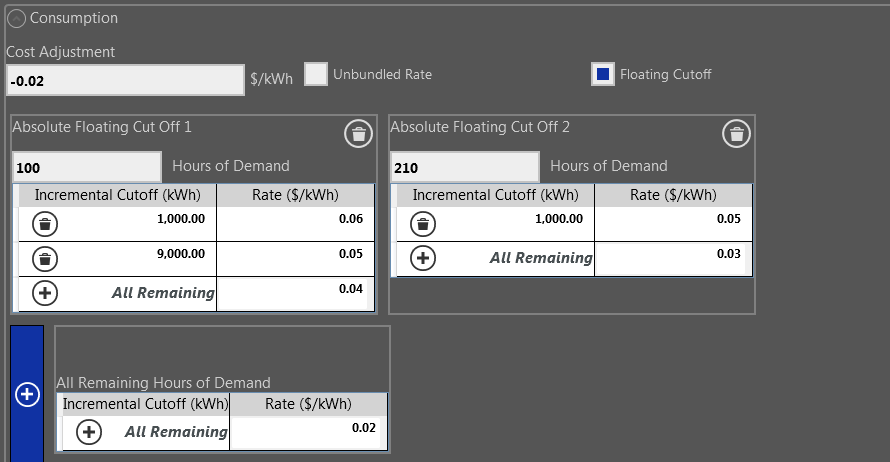Screen dimensions: 890x462
Task: Edit the 210 Hours of Demand field
Action: (465, 167)
